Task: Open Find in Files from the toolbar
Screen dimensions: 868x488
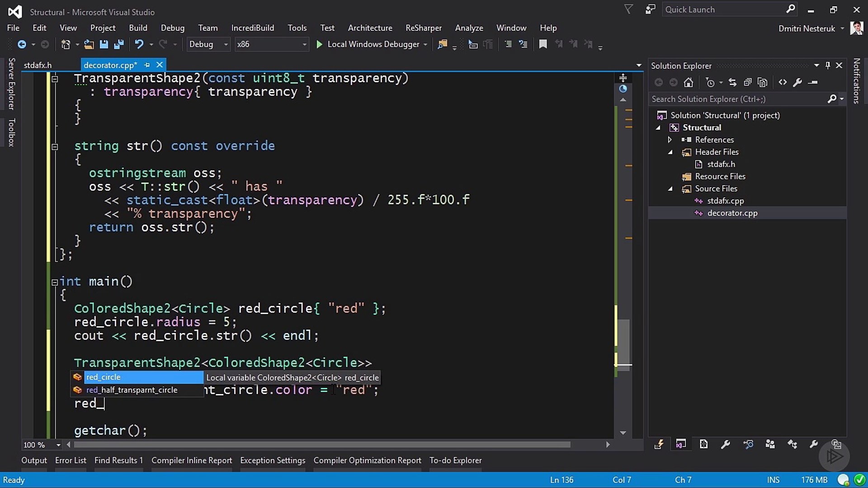Action: click(442, 44)
